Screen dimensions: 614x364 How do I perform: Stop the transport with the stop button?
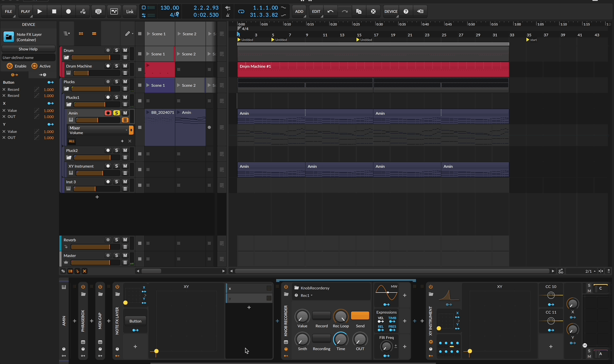(54, 11)
